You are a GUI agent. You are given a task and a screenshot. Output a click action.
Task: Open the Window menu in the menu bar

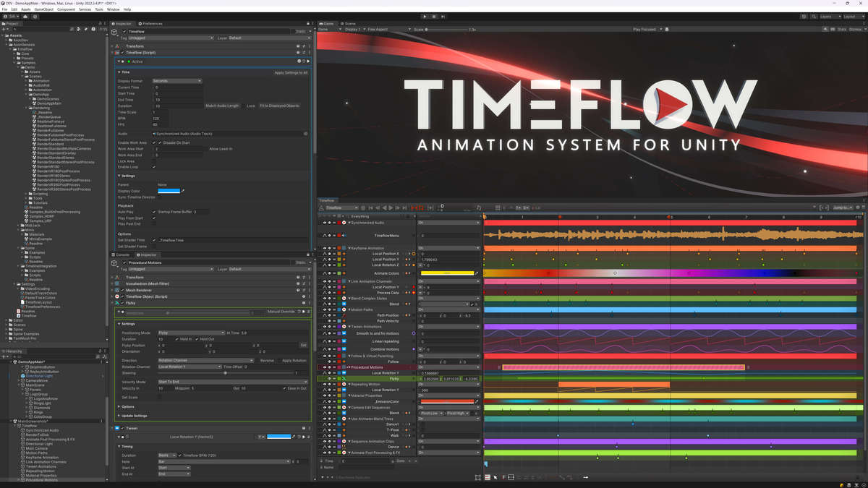113,9
